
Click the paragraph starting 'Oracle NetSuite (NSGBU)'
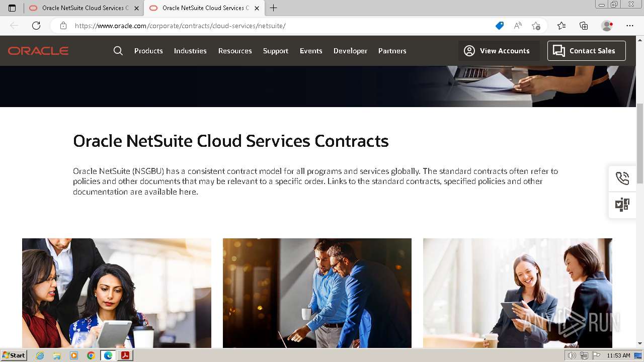[315, 182]
